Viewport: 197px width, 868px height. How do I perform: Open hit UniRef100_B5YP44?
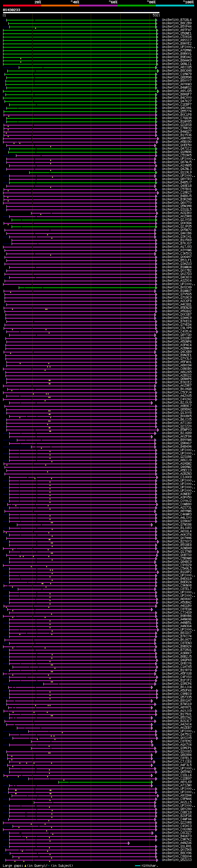177,26
